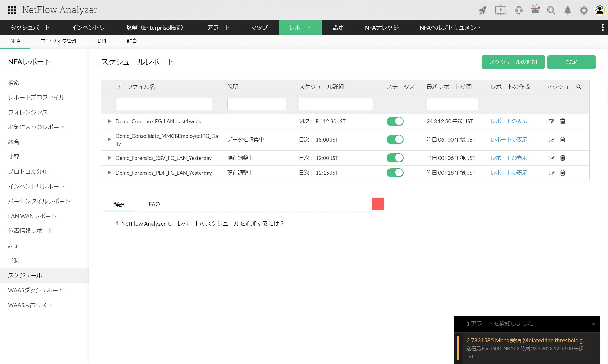The width and height of the screenshot is (608, 364).
Task: Open the header search magnifier icon
Action: [551, 10]
